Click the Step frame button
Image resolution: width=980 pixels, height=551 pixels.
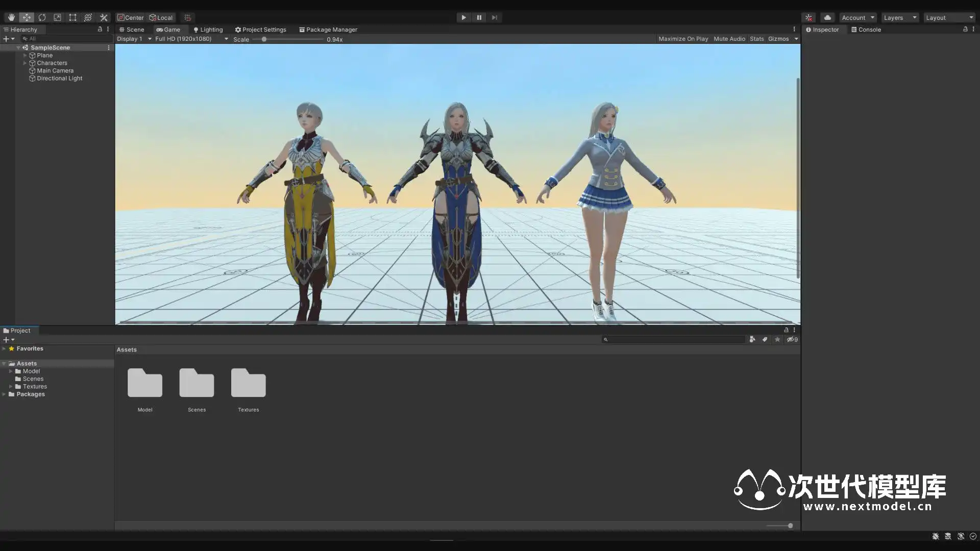coord(494,17)
